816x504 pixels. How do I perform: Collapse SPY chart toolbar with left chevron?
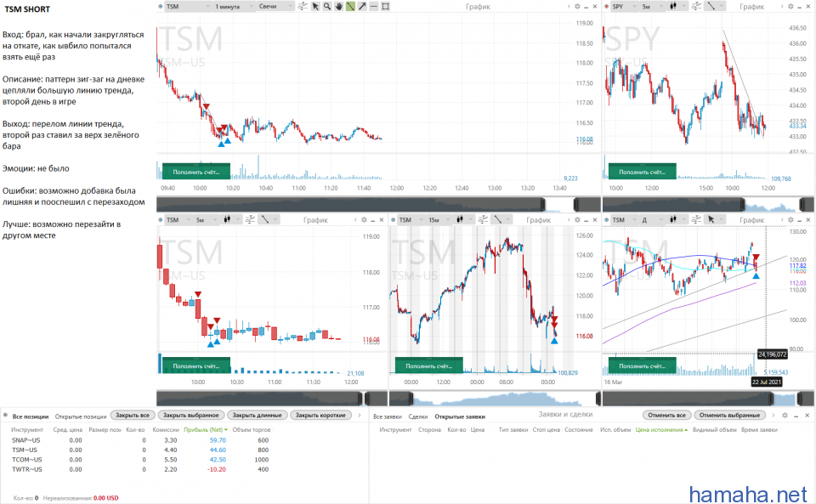tap(782, 7)
